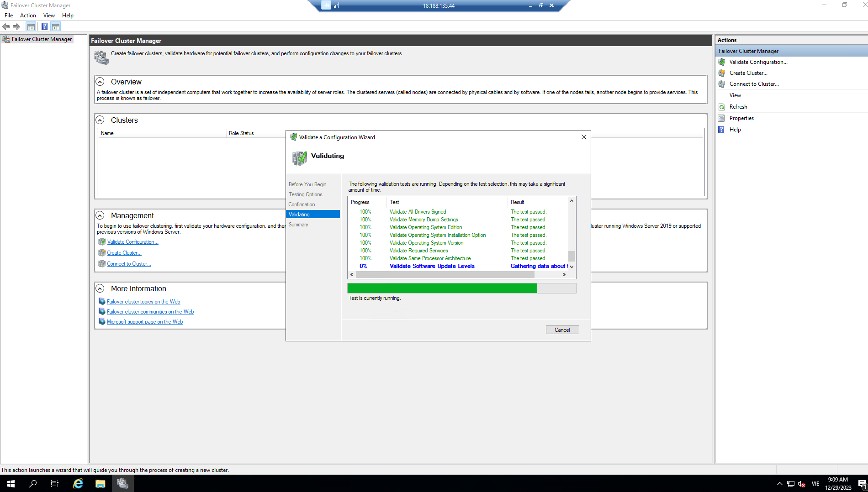Click the Help toolbar icon
The image size is (868, 492).
tap(44, 26)
